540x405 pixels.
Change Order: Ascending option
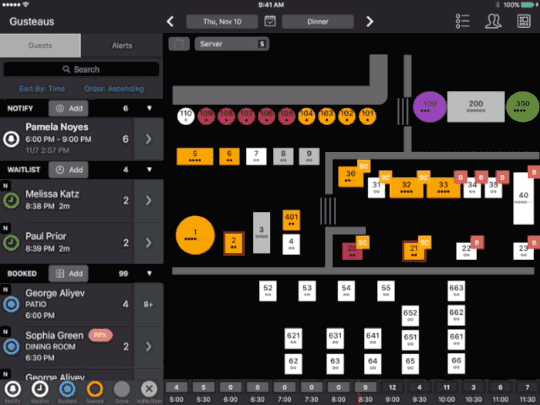click(x=114, y=89)
